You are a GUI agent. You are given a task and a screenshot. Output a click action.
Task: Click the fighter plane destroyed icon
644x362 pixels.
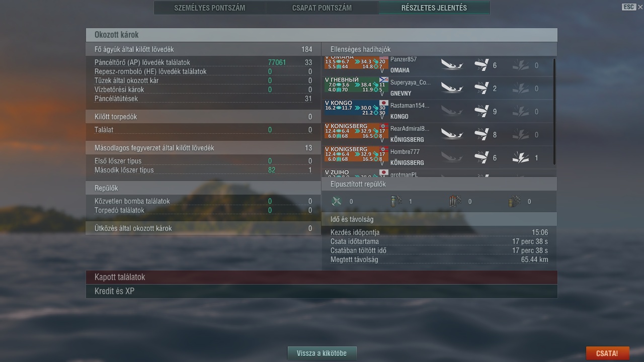pyautogui.click(x=337, y=201)
